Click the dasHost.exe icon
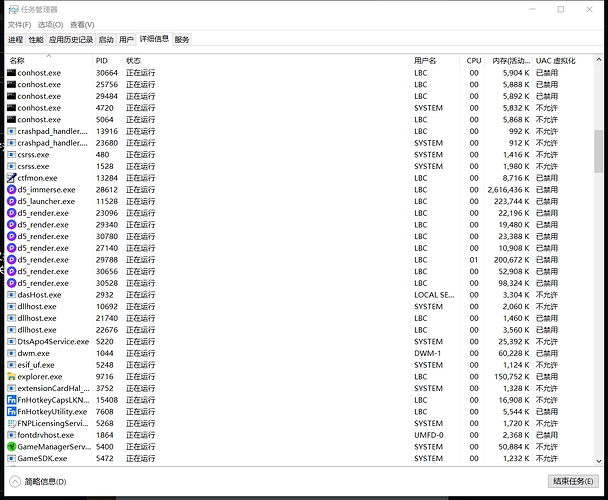This screenshot has height=500, width=608. 11,295
